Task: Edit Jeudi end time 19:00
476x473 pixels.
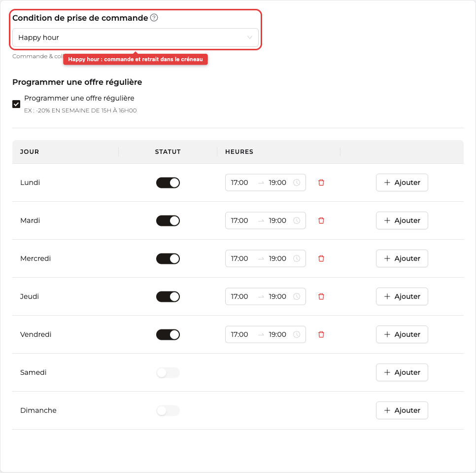Action: click(277, 296)
